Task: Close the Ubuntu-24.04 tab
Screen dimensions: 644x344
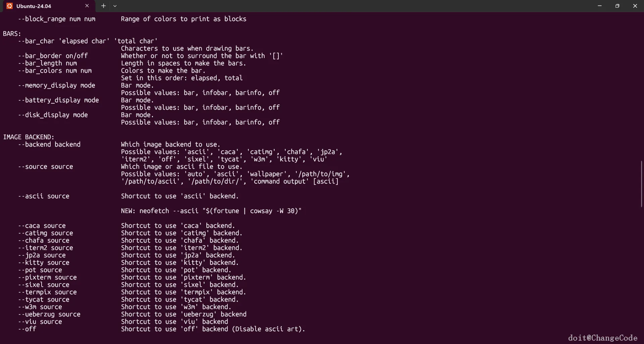Action: pyautogui.click(x=87, y=6)
